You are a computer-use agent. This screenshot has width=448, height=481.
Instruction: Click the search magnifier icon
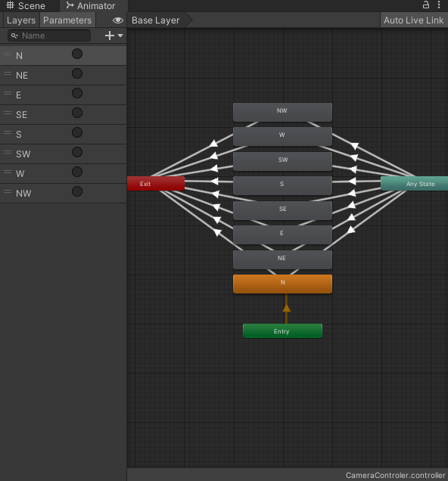pos(14,36)
